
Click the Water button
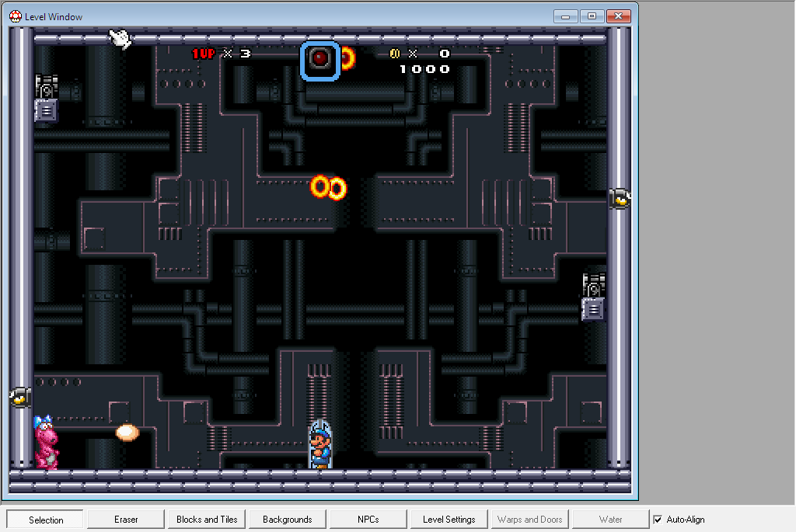[x=610, y=520]
